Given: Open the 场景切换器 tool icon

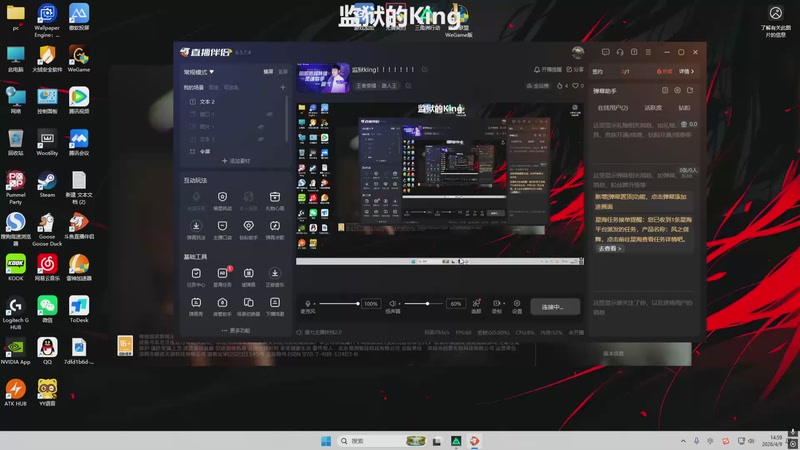Looking at the screenshot, I should pyautogui.click(x=248, y=303).
